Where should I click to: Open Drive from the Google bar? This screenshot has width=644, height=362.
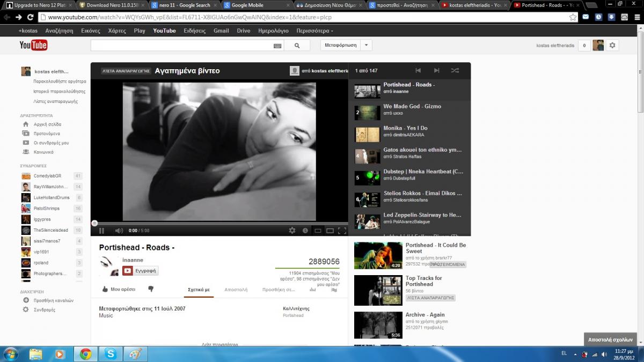(244, 31)
